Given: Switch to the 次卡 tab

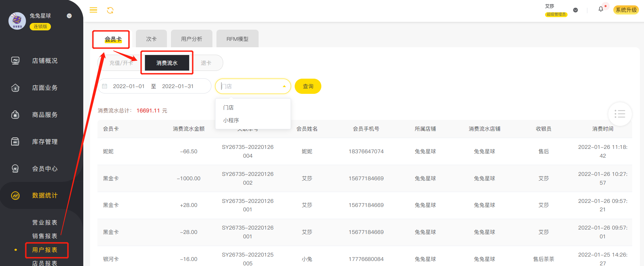Looking at the screenshot, I should pos(151,39).
